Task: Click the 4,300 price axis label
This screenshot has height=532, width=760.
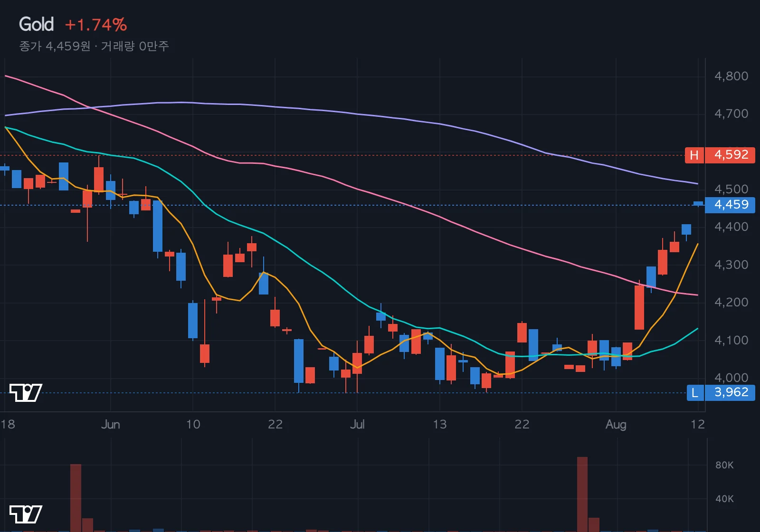Action: coord(731,265)
